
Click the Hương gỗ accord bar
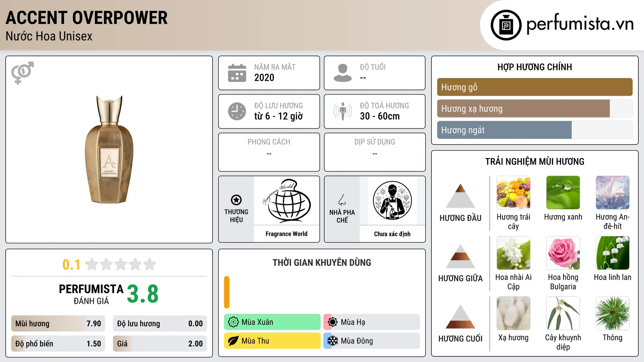tap(535, 87)
